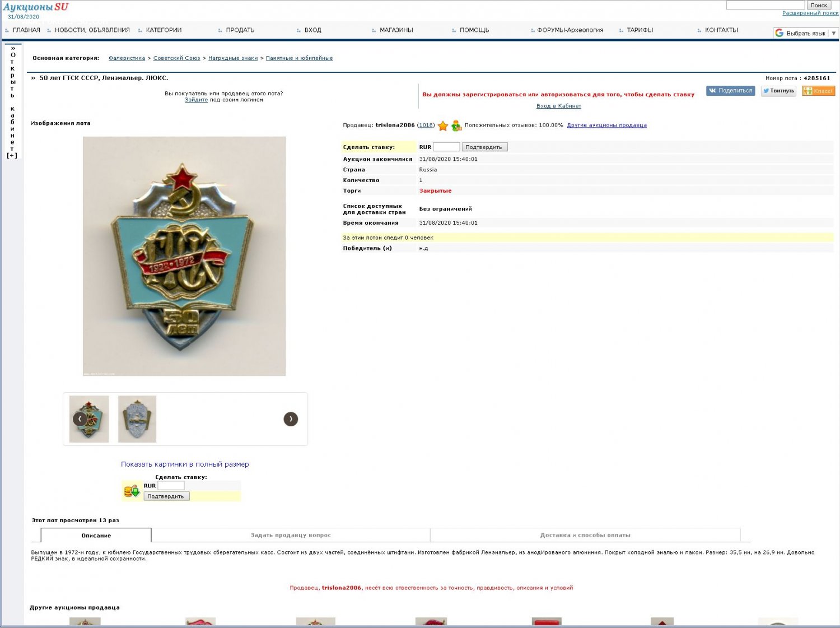
Task: Click the green seller badge icon
Action: point(456,125)
